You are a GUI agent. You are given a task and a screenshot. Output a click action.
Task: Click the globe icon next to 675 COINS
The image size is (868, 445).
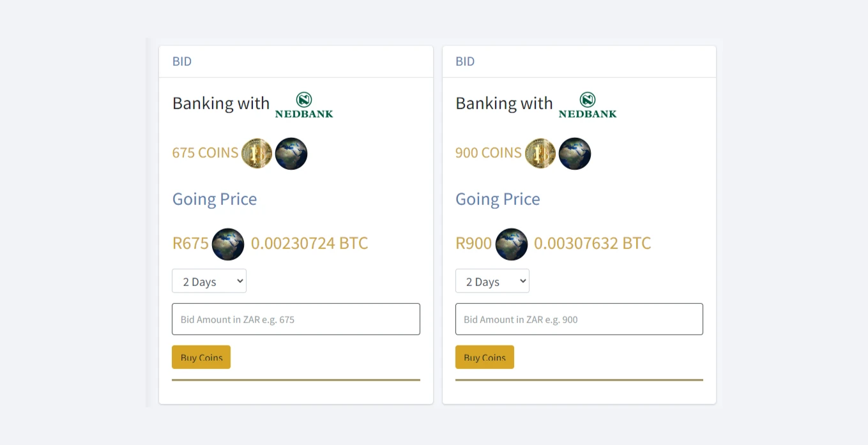(x=291, y=153)
